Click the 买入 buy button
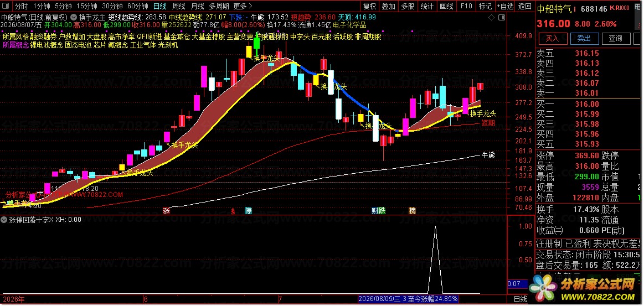The image size is (644, 306). tap(552, 39)
